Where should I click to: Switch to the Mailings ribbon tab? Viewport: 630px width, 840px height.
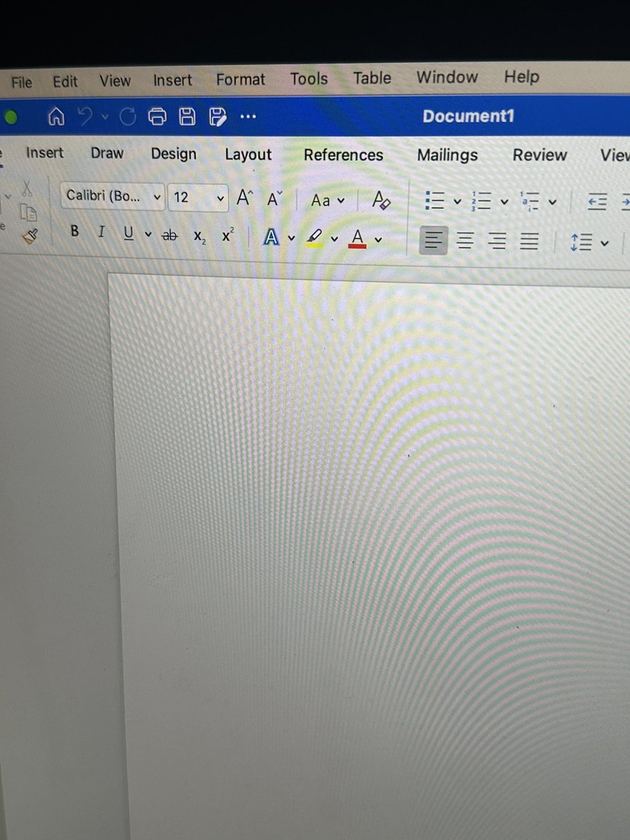[x=447, y=155]
